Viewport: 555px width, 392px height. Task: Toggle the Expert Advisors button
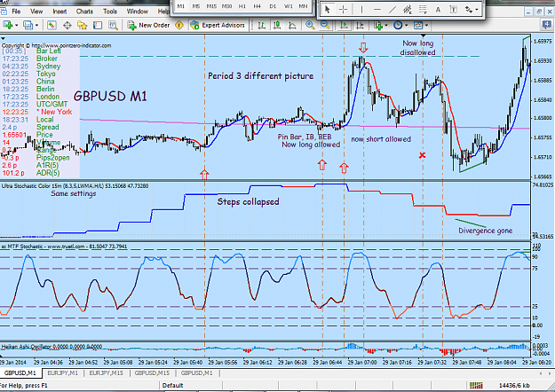(x=218, y=25)
